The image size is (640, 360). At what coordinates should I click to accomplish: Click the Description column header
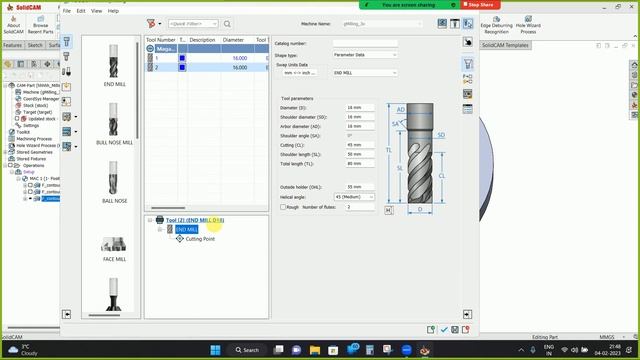(202, 40)
